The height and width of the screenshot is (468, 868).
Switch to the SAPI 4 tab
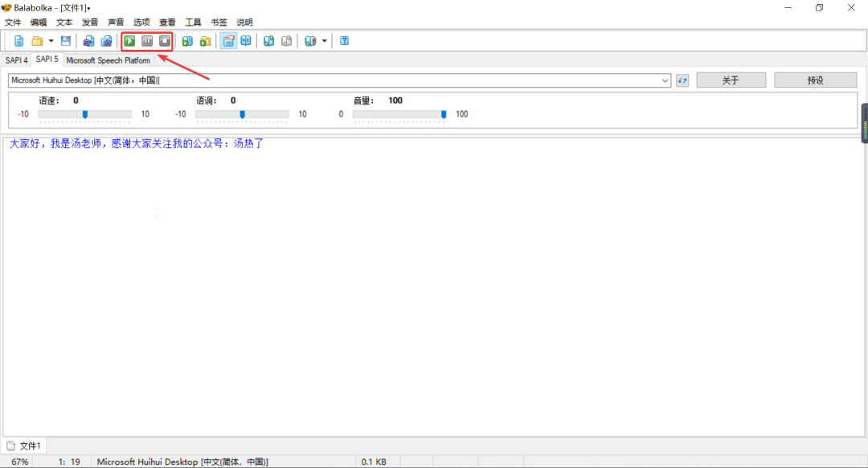17,60
